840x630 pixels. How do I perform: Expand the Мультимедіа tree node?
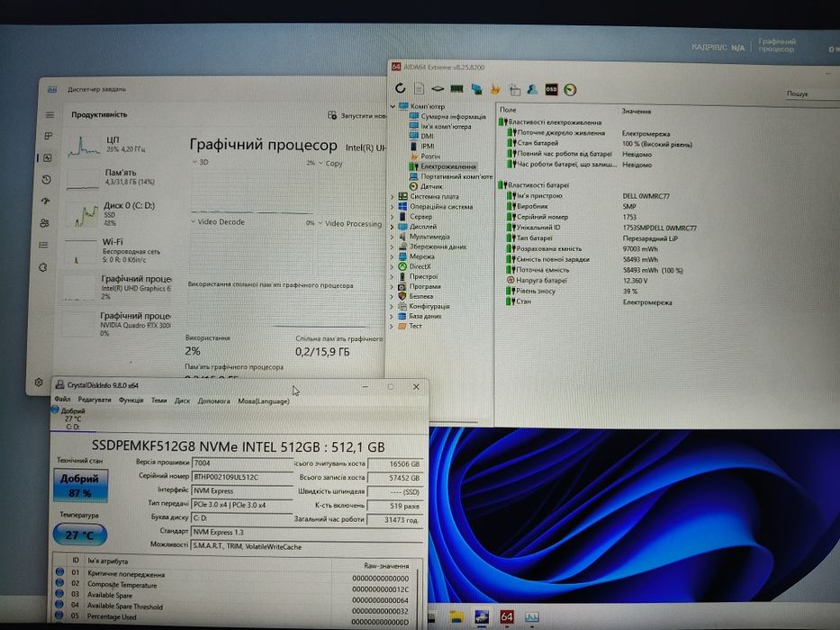(393, 237)
